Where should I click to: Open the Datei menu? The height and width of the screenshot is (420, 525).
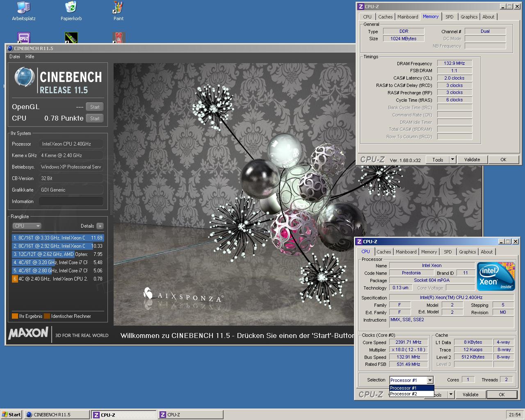pos(15,57)
